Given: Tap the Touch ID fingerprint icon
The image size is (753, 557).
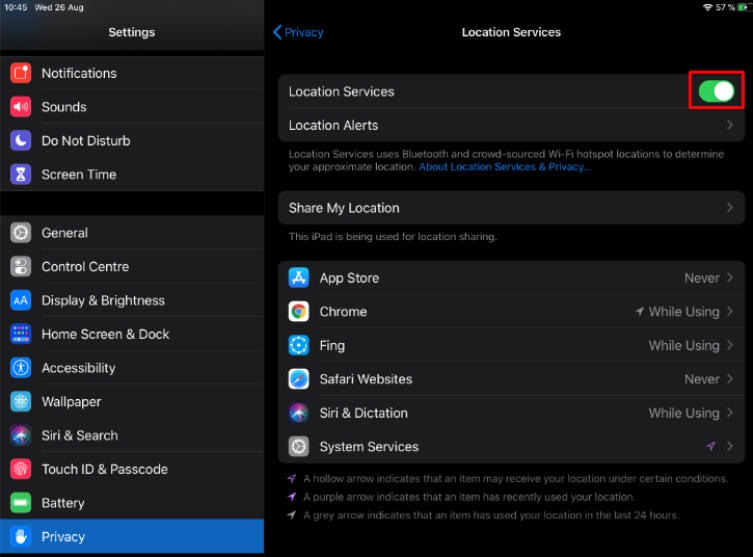Looking at the screenshot, I should tap(21, 469).
